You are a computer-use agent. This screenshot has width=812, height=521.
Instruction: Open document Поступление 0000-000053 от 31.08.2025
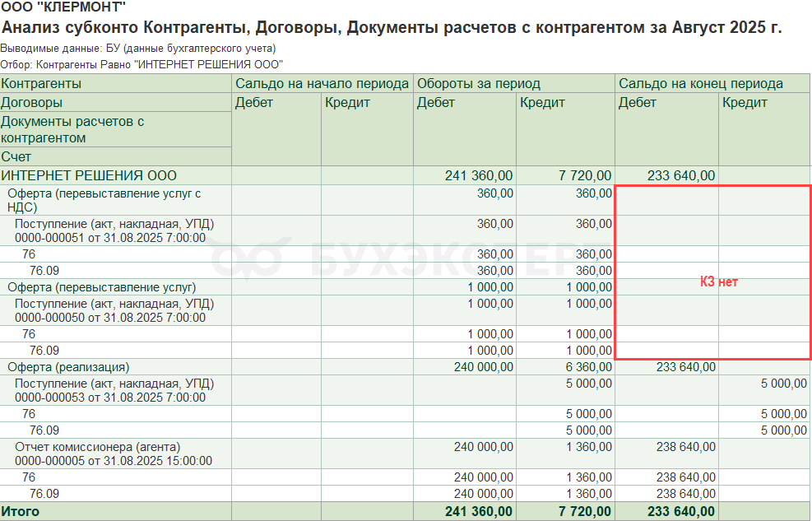point(114,390)
